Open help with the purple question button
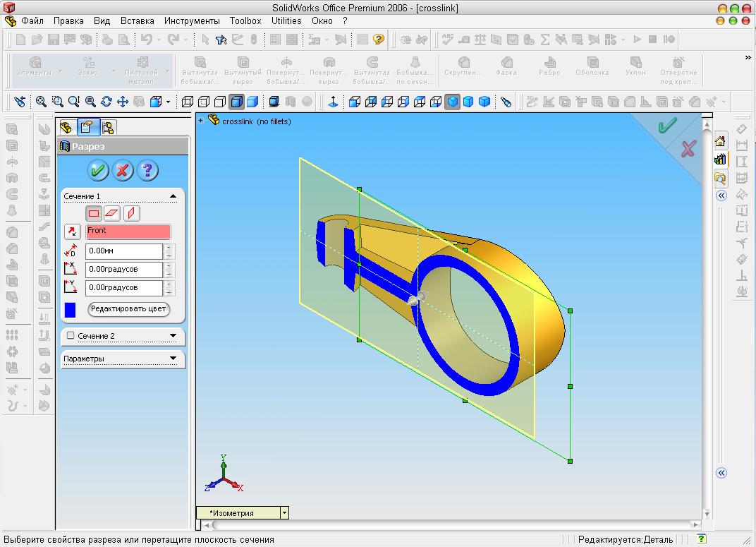Image resolution: width=756 pixels, height=547 pixels. pyautogui.click(x=147, y=170)
